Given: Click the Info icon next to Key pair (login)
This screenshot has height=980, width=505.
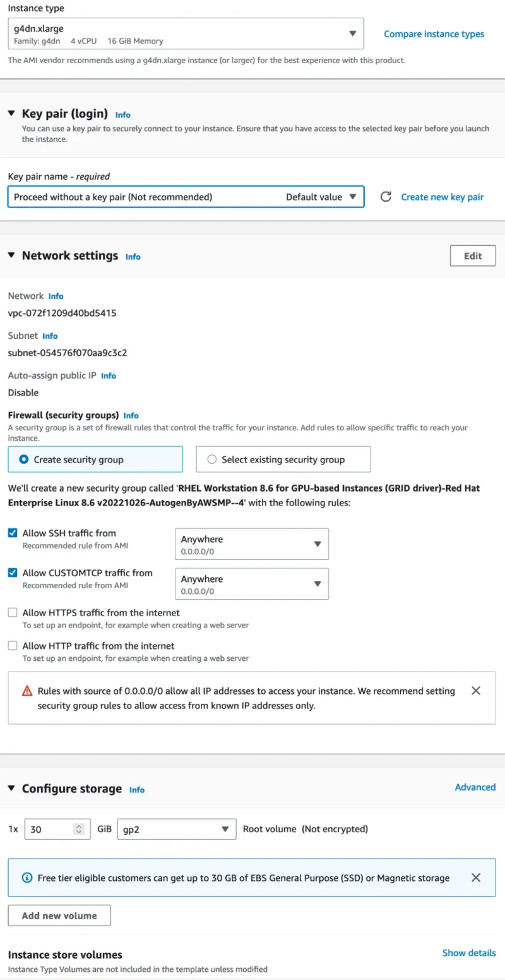Looking at the screenshot, I should click(x=122, y=114).
